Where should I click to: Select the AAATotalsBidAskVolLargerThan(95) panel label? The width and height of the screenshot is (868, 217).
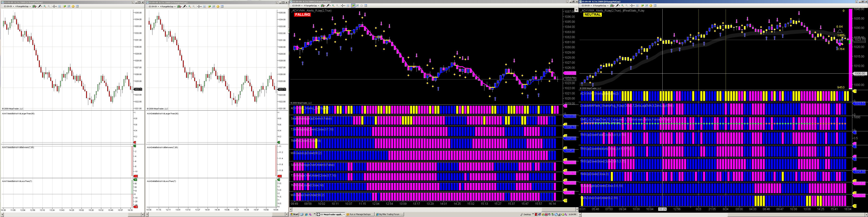18,114
